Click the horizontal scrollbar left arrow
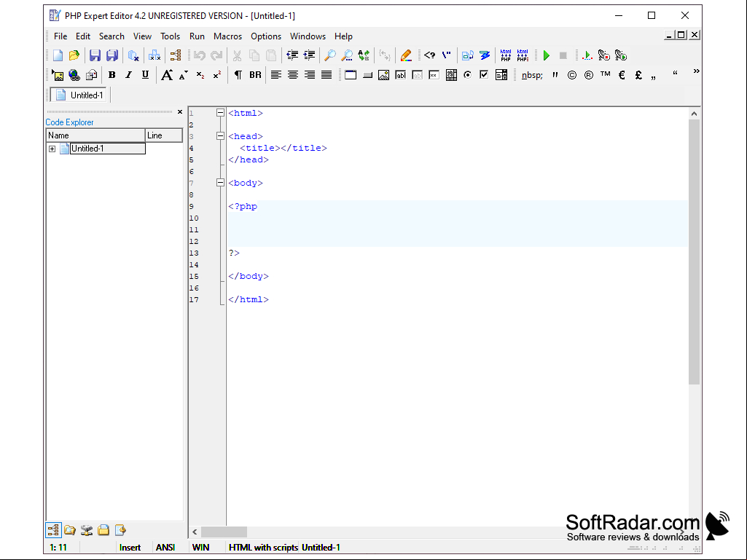The height and width of the screenshot is (560, 747). [195, 532]
